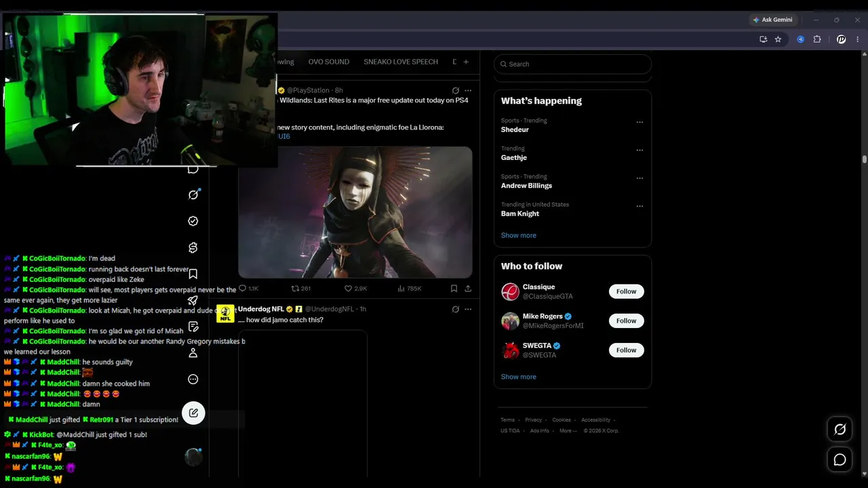Open more options for Andrew Billings trend
This screenshot has height=488, width=868.
639,178
